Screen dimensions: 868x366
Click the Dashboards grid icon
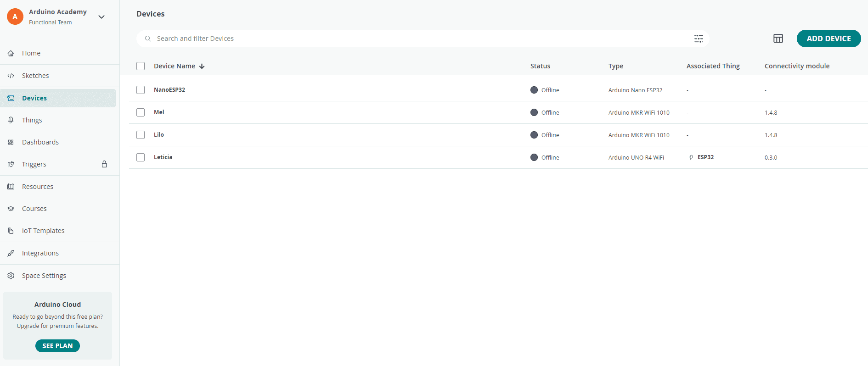[11, 142]
